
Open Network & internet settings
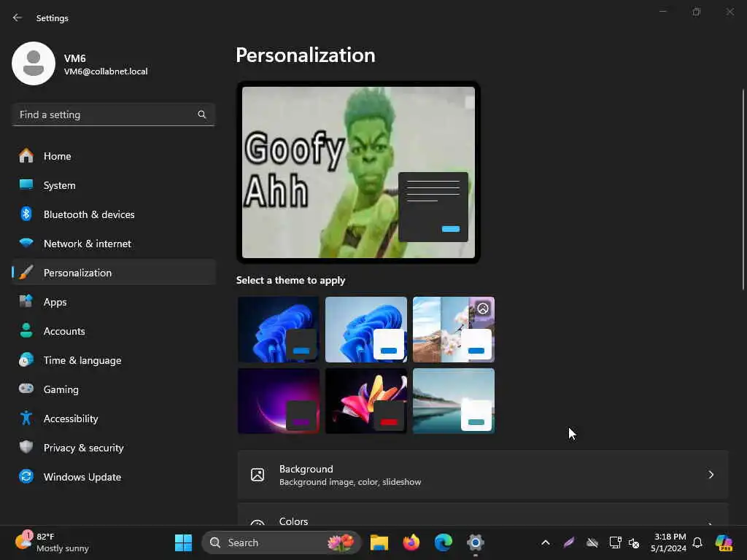click(113, 244)
